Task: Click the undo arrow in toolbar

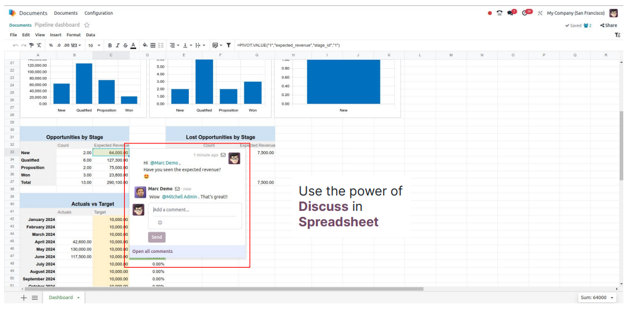Action: click(15, 46)
